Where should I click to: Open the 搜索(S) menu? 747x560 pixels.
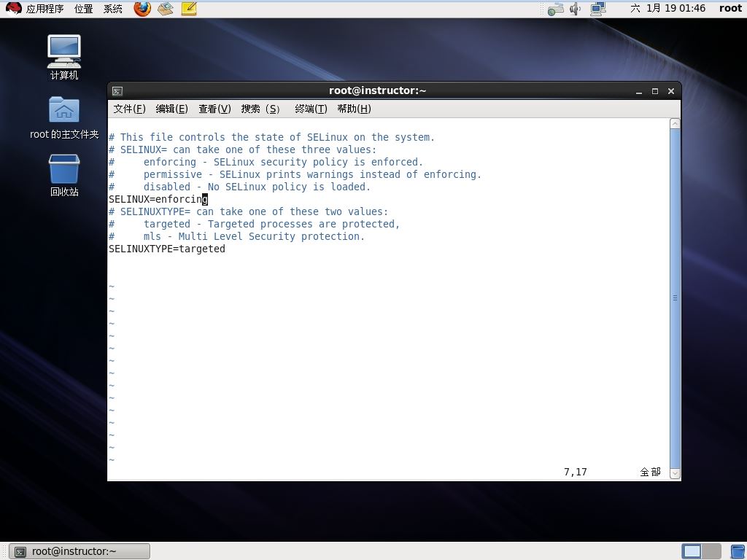[260, 109]
